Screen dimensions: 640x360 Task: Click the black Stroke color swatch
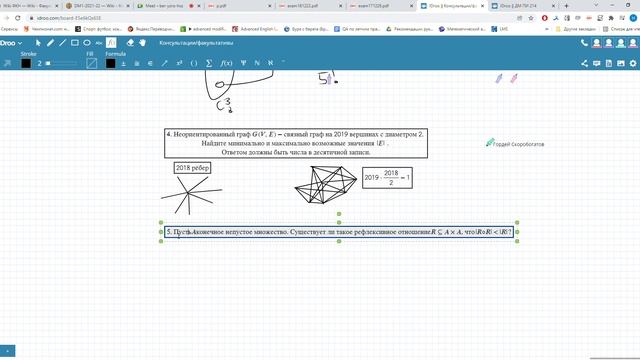[26, 63]
